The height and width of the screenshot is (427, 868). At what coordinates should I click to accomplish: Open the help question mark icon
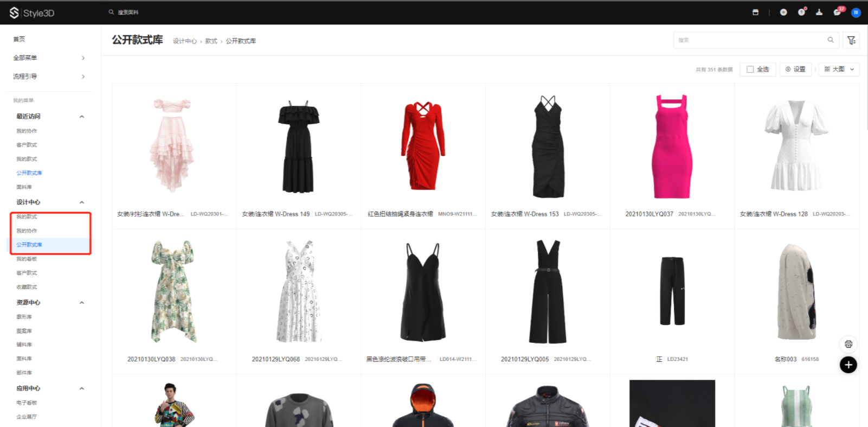click(x=801, y=12)
